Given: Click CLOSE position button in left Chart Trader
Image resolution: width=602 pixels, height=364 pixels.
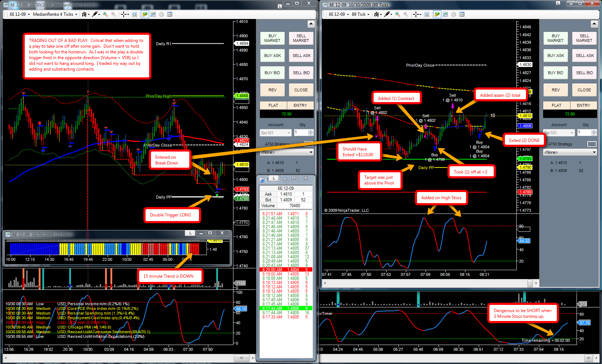Looking at the screenshot, I should pos(301,90).
